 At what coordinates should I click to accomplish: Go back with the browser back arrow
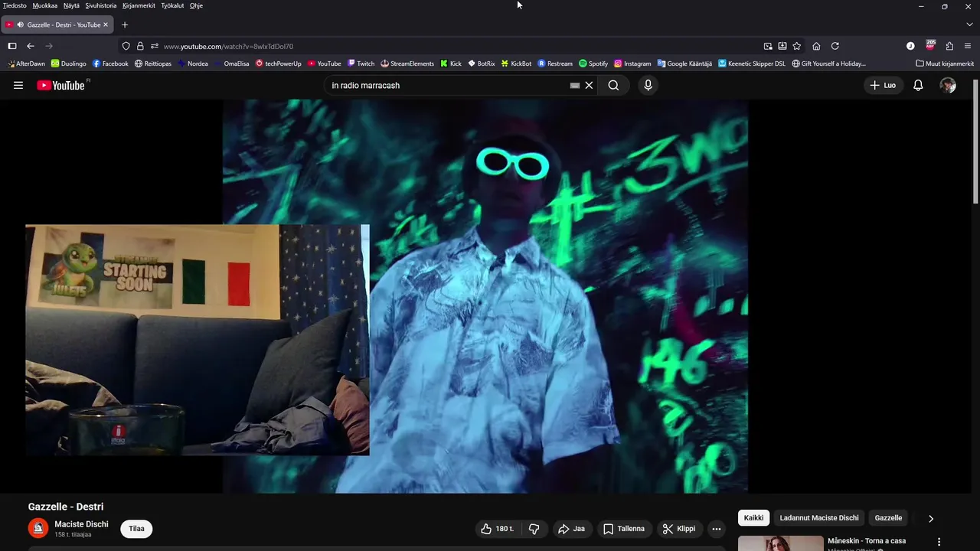(x=31, y=46)
